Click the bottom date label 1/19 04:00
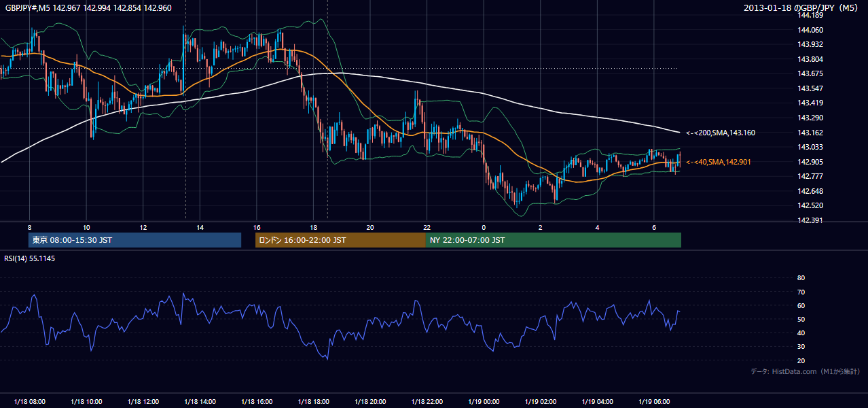Screen dimensions: 868x408 [597, 402]
